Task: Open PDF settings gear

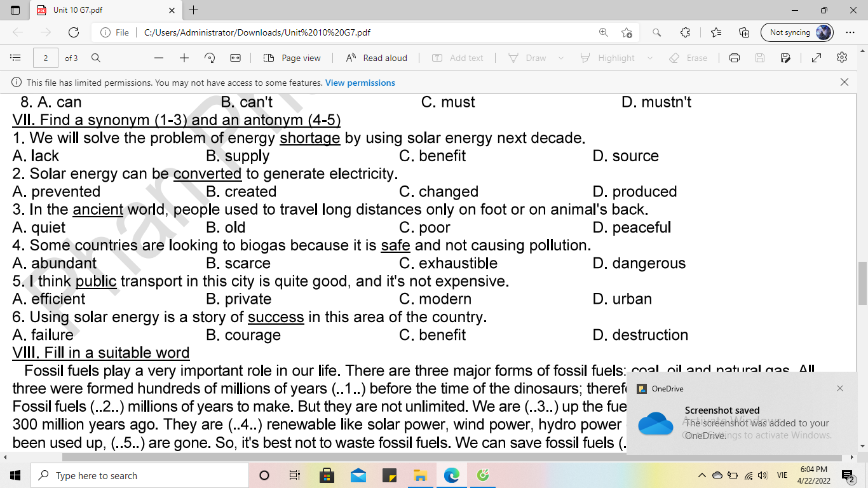Action: coord(842,58)
